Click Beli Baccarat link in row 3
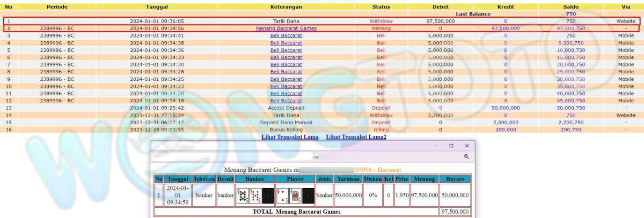 pos(286,35)
